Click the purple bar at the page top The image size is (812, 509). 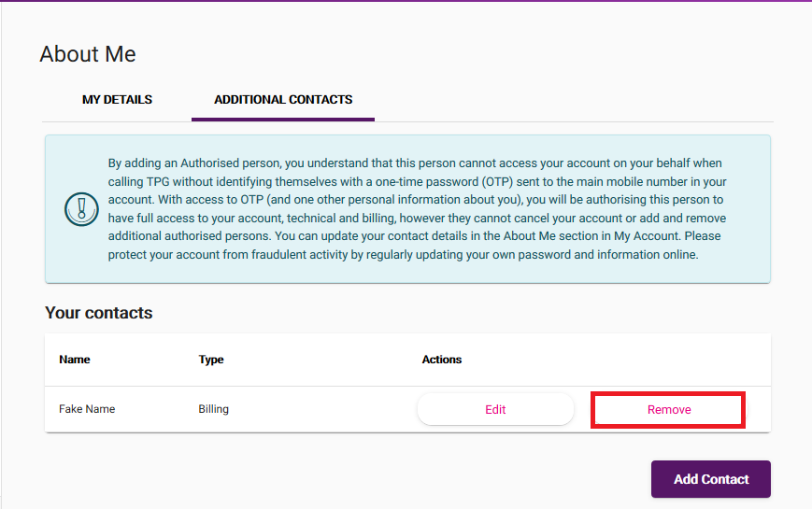coord(406,1)
